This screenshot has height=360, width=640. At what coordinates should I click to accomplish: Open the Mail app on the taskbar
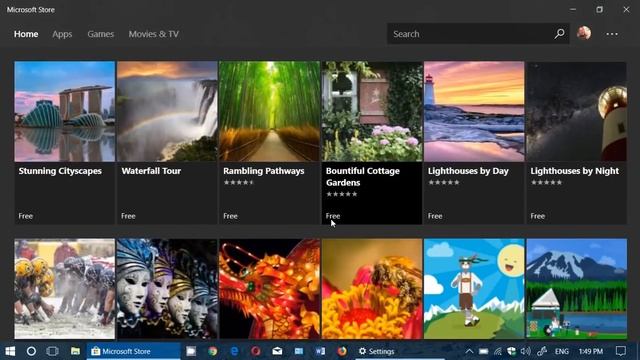pyautogui.click(x=277, y=351)
